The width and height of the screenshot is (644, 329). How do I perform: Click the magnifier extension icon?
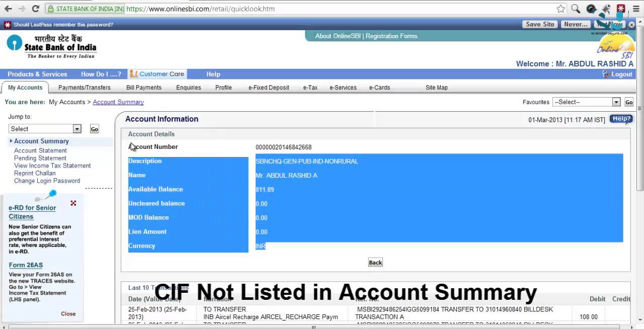tap(576, 9)
